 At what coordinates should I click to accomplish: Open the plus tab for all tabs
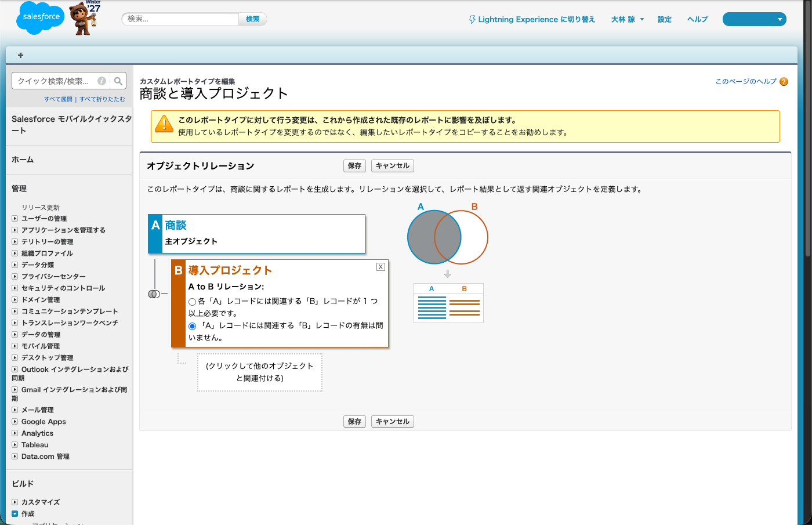coord(20,56)
